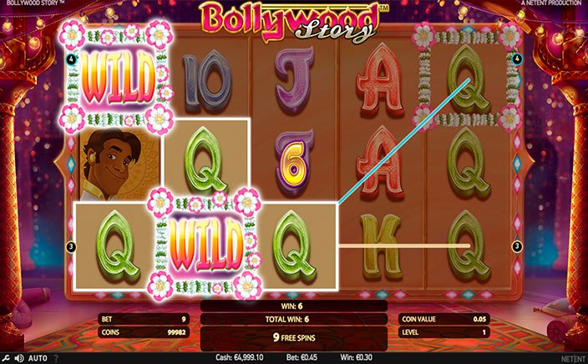The width and height of the screenshot is (588, 364).
Task: Select the COIN VALUE field
Action: click(444, 320)
